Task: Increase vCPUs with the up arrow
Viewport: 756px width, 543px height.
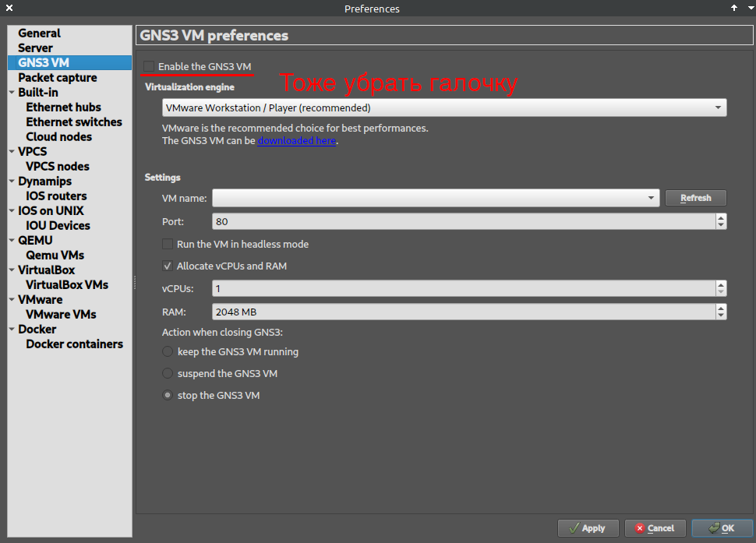Action: (721, 285)
